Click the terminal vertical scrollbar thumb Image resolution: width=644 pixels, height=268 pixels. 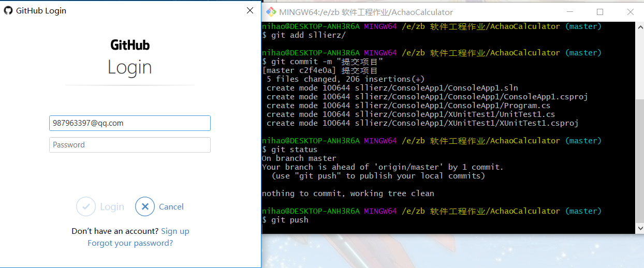click(639, 161)
